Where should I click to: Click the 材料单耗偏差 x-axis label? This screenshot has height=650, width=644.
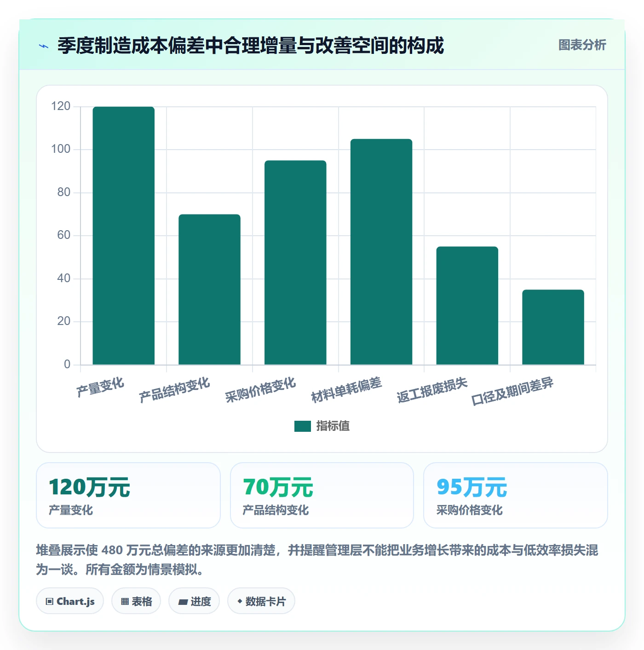[x=346, y=390]
